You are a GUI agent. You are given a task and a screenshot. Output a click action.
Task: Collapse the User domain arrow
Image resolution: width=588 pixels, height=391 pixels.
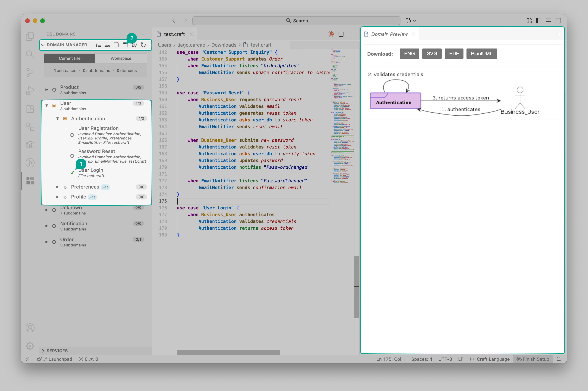click(47, 106)
